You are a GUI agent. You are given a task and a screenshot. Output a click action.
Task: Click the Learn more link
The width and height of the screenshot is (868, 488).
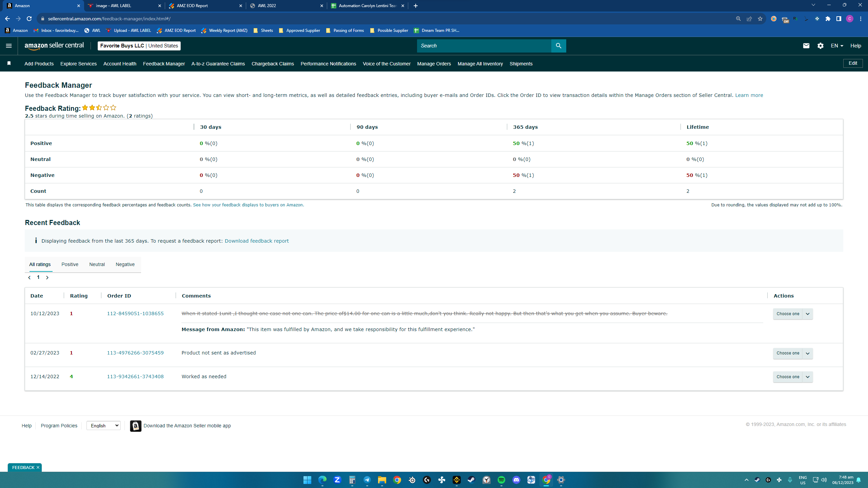749,95
